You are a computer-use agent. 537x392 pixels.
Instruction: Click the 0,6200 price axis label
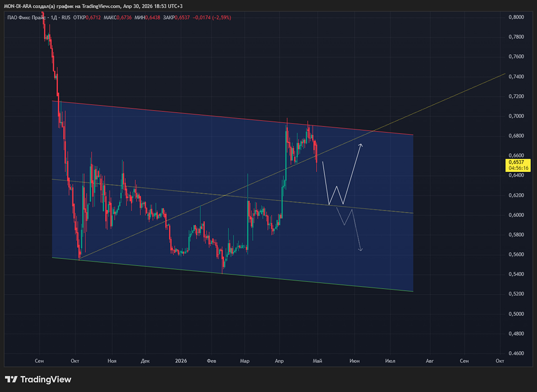516,195
